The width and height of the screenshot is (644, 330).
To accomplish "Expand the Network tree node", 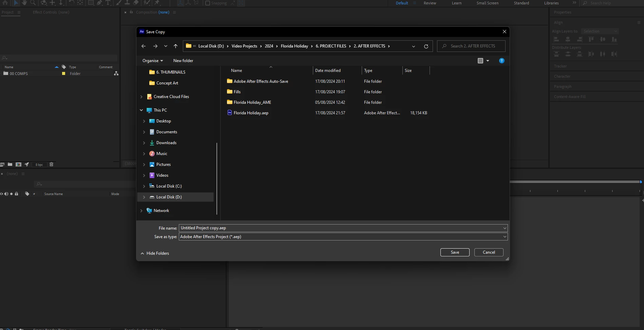I will click(x=141, y=211).
